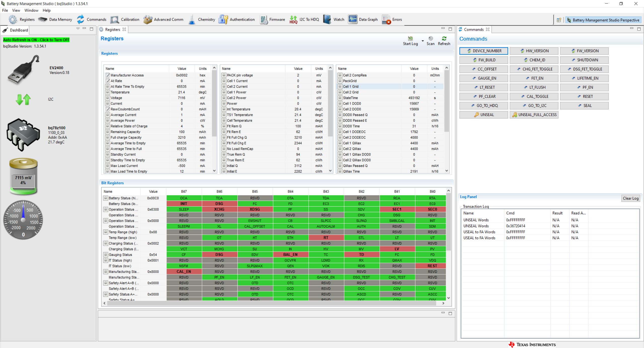Click the Start Log icon
Screen dimensions: 644x348
pos(410,38)
